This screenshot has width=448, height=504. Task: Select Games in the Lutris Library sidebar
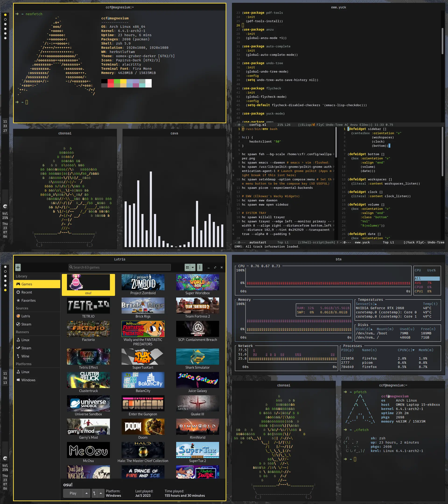pos(37,284)
